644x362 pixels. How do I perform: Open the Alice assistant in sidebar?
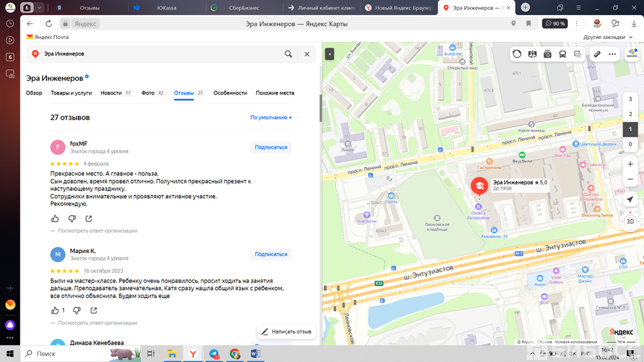[10, 326]
